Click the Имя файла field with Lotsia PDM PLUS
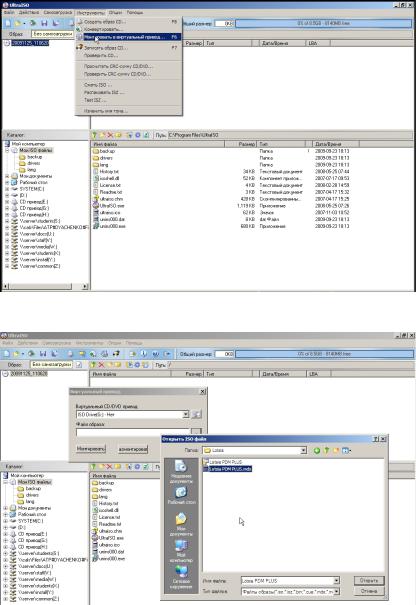Image resolution: width=416 pixels, height=605 pixels. tap(287, 580)
